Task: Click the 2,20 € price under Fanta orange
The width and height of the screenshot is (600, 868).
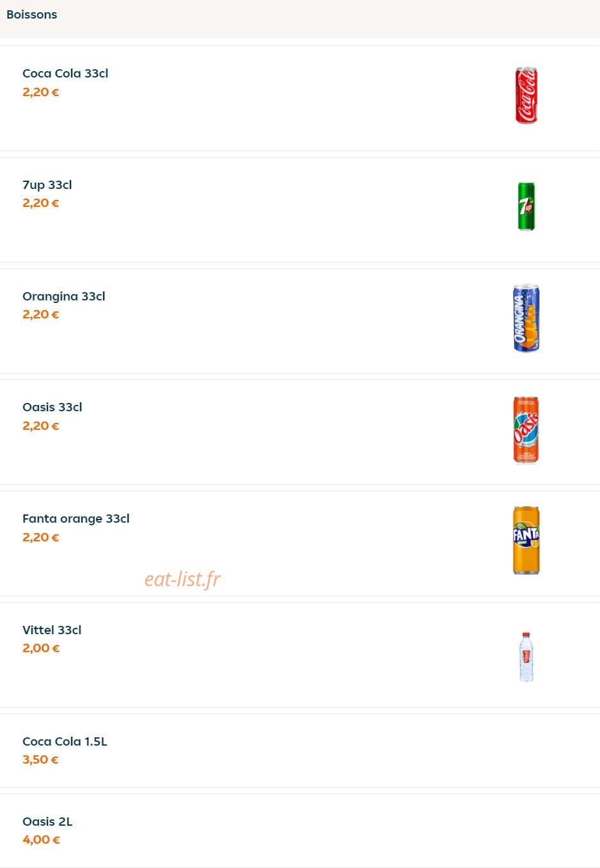Action: [x=40, y=537]
